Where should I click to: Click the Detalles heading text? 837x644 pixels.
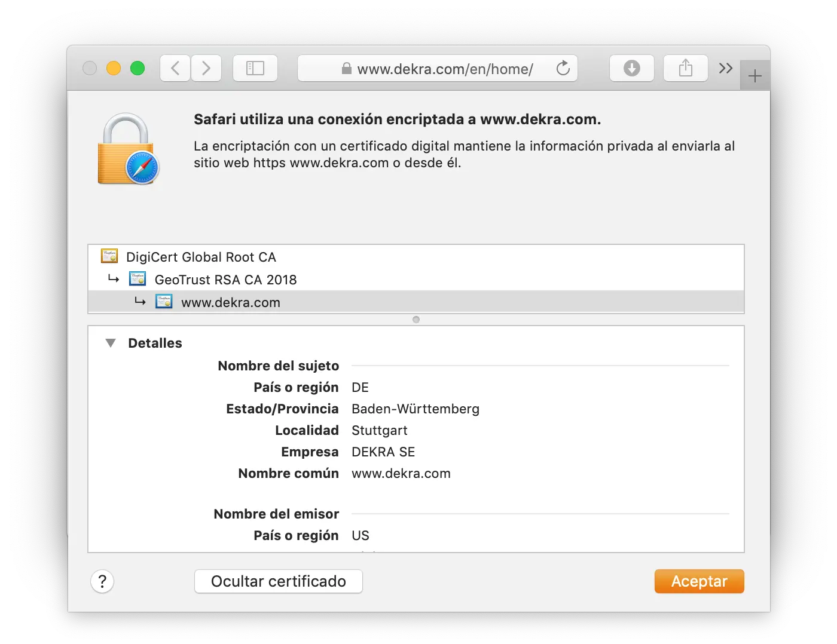155,343
